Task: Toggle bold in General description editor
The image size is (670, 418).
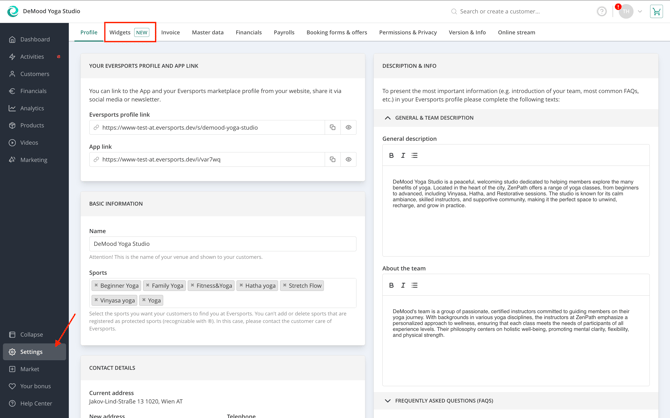Action: coord(391,156)
